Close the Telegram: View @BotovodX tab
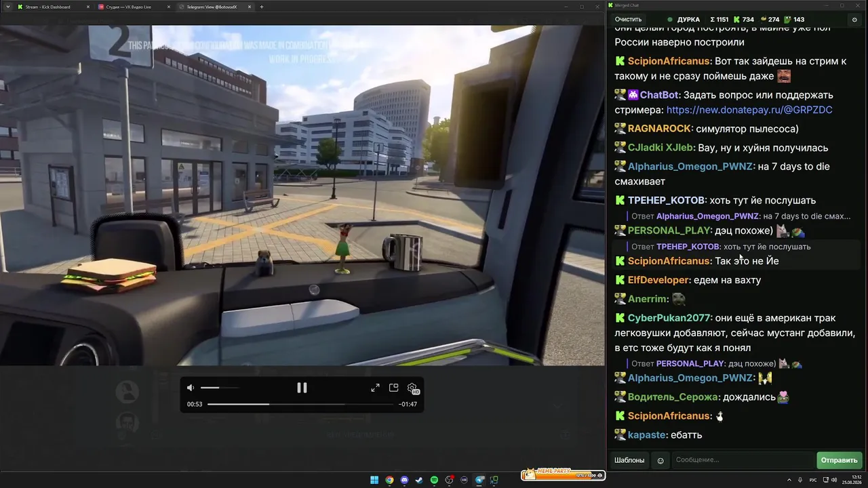868x488 pixels. point(250,7)
